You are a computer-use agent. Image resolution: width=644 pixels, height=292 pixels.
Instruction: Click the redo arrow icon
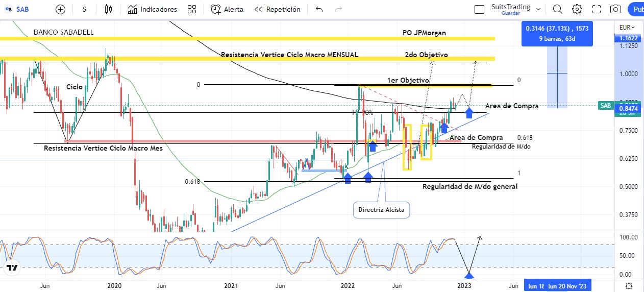[338, 9]
